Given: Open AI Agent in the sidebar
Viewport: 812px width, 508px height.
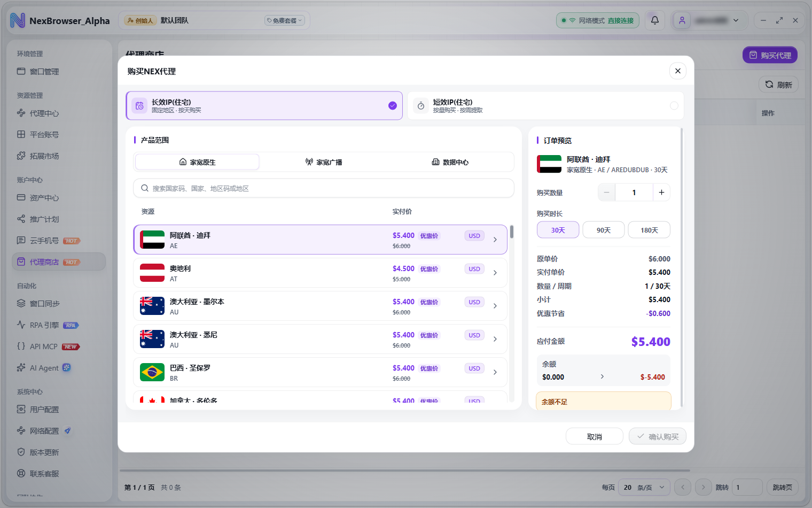Looking at the screenshot, I should click(44, 368).
